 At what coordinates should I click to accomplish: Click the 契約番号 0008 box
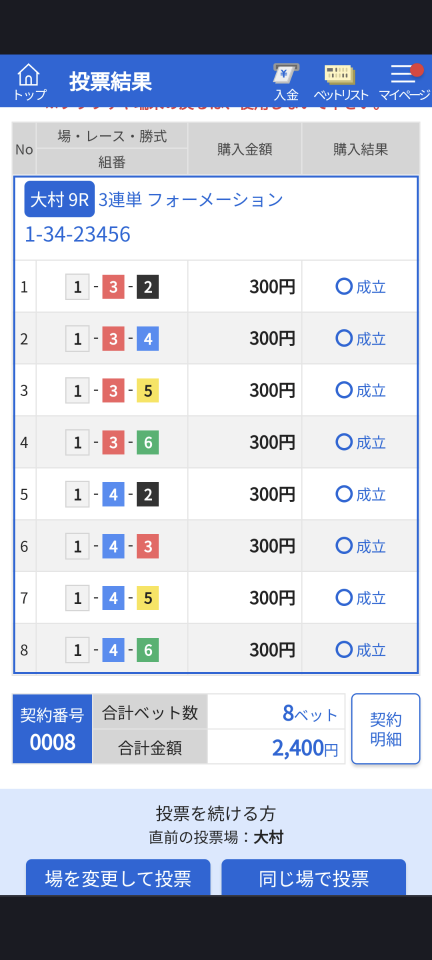(53, 729)
